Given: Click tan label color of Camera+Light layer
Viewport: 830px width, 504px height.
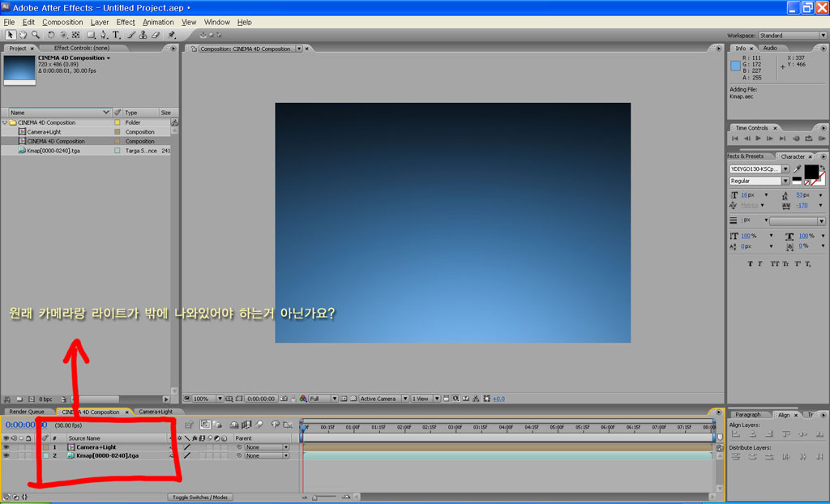Looking at the screenshot, I should pyautogui.click(x=46, y=447).
